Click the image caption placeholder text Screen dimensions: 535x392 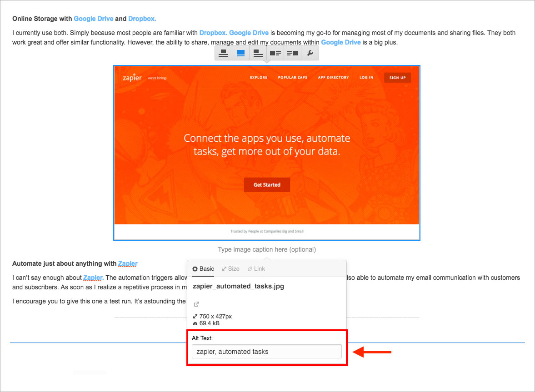267,249
